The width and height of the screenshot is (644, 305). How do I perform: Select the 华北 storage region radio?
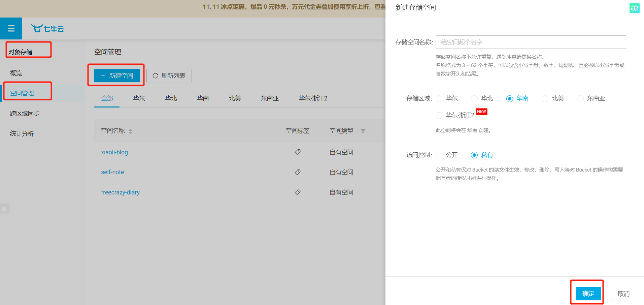click(474, 99)
